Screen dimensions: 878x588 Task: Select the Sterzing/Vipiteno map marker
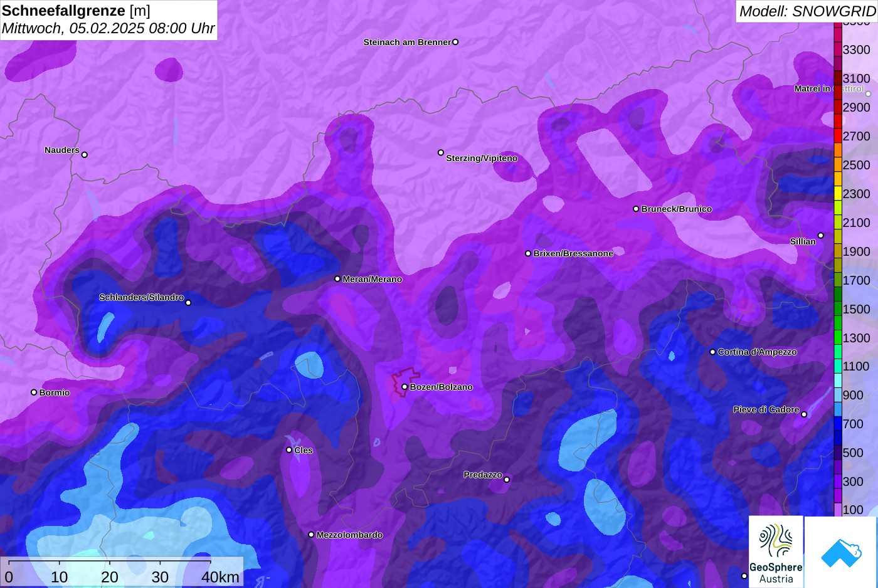click(441, 152)
